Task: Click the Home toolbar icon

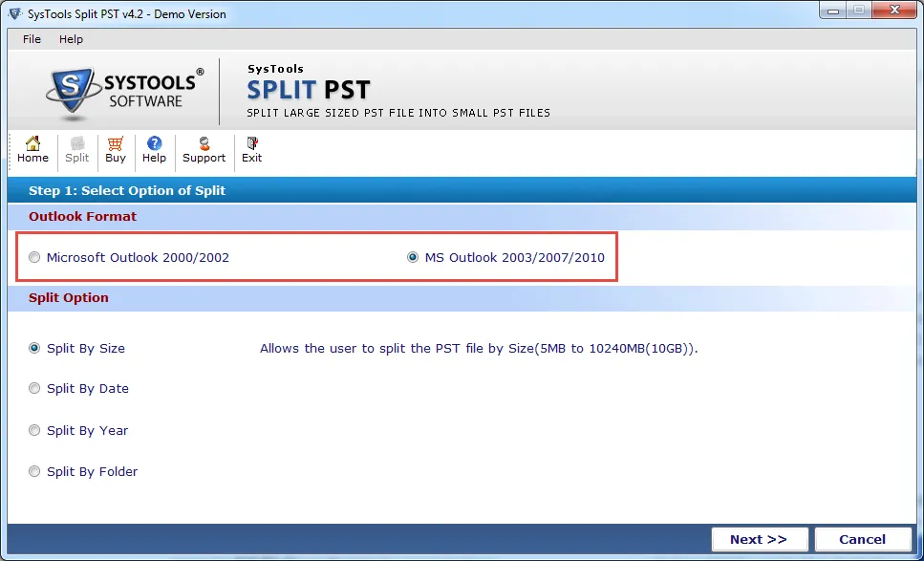Action: coord(33,150)
